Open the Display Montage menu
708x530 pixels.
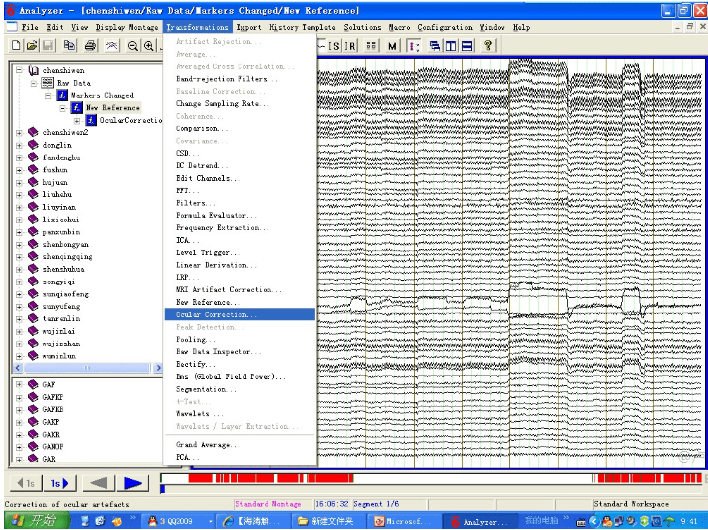coord(127,27)
